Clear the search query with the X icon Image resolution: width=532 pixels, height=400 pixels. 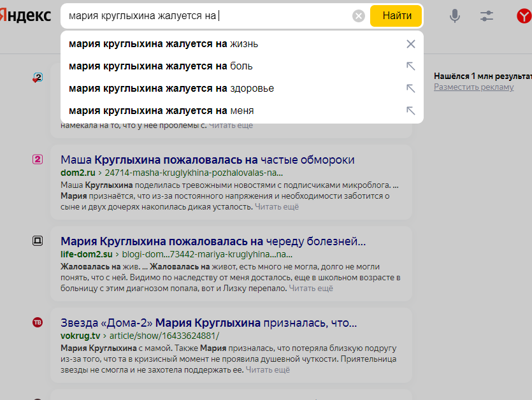(359, 16)
